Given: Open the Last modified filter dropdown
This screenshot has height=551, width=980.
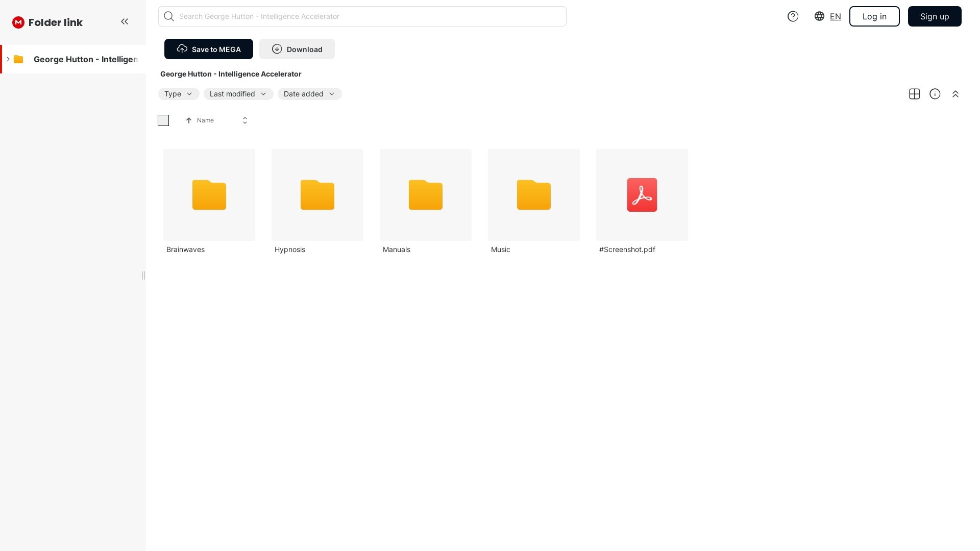Looking at the screenshot, I should tap(238, 94).
